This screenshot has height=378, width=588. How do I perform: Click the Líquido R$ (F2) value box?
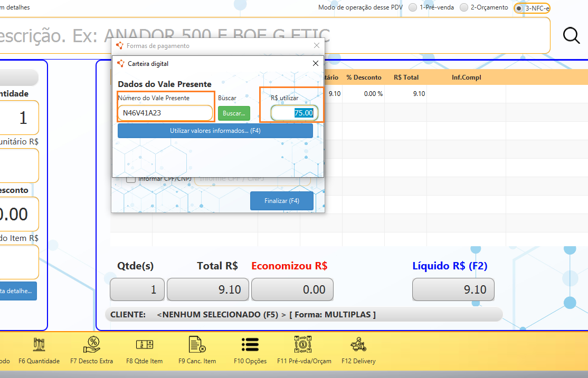click(453, 289)
